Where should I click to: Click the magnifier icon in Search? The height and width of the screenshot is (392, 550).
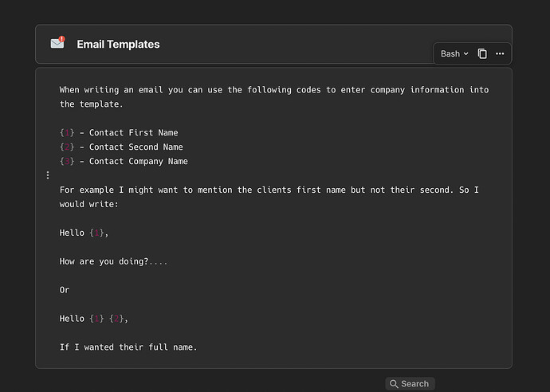394,384
